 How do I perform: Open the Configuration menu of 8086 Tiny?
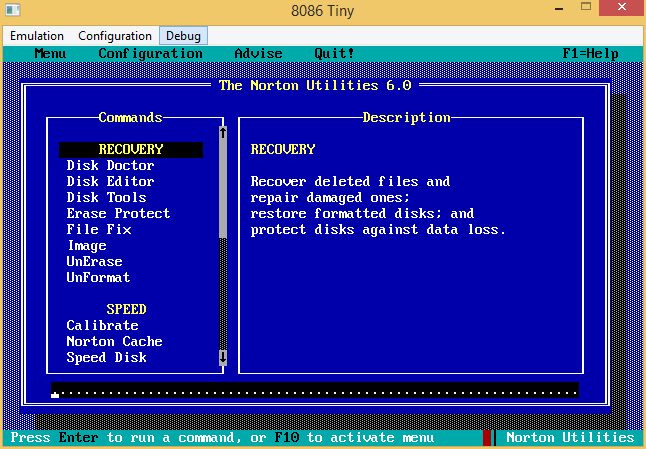(x=115, y=36)
